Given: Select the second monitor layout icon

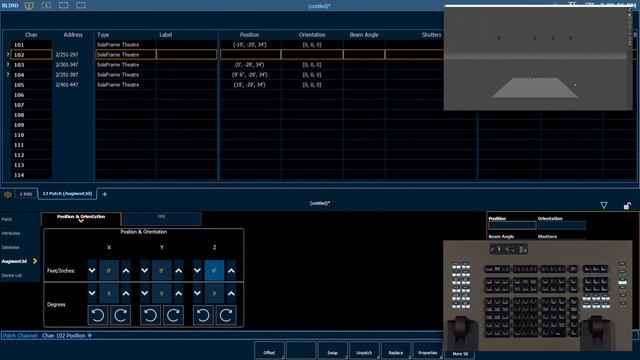Looking at the screenshot, I should 46,6.
